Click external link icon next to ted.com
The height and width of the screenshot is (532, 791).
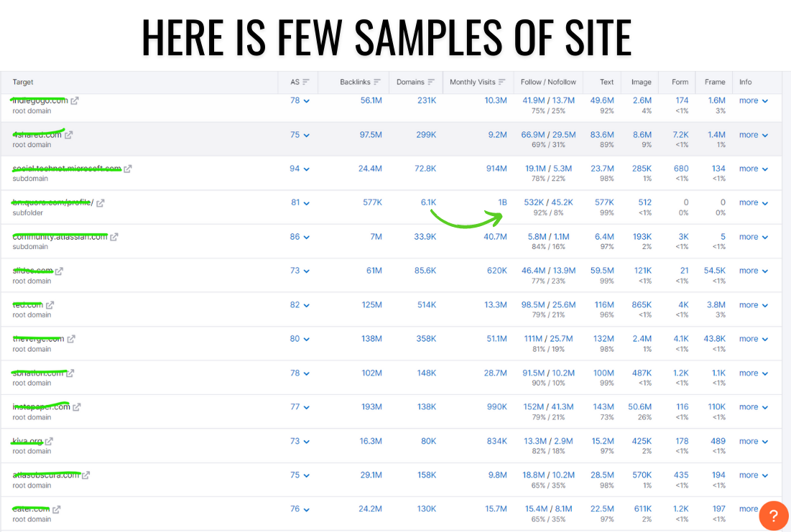coord(50,305)
